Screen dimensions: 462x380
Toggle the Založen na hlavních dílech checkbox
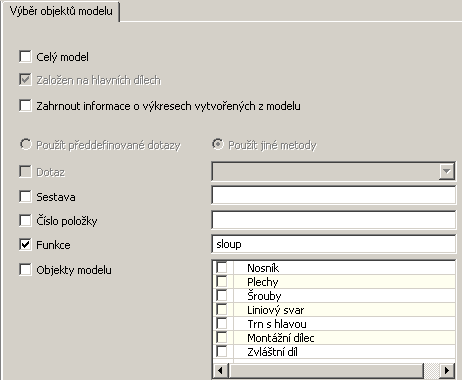click(x=25, y=80)
